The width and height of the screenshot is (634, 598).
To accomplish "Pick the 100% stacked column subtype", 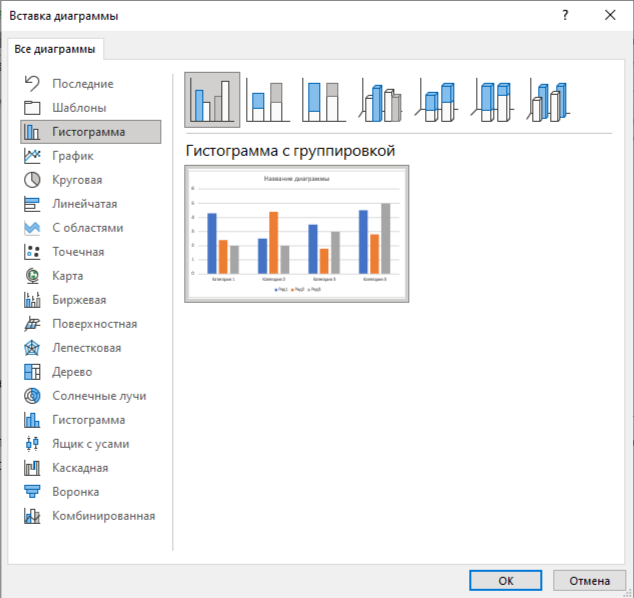I will click(x=323, y=100).
